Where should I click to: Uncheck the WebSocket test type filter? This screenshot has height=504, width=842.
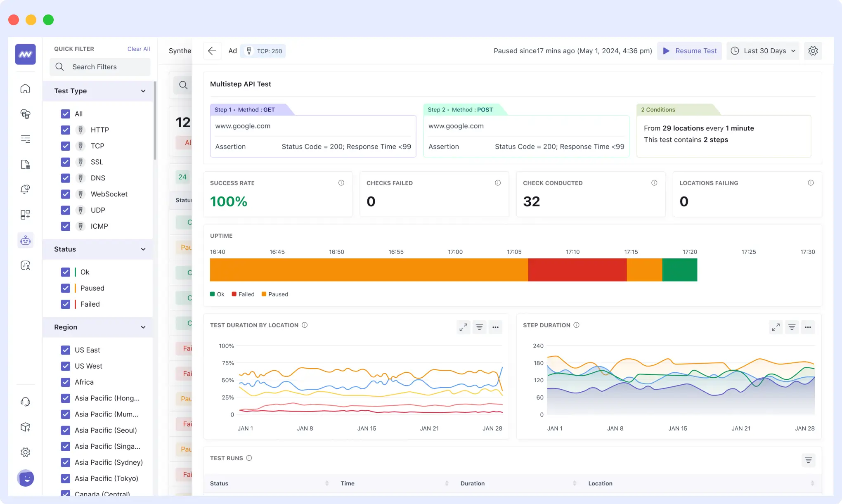[x=65, y=194]
